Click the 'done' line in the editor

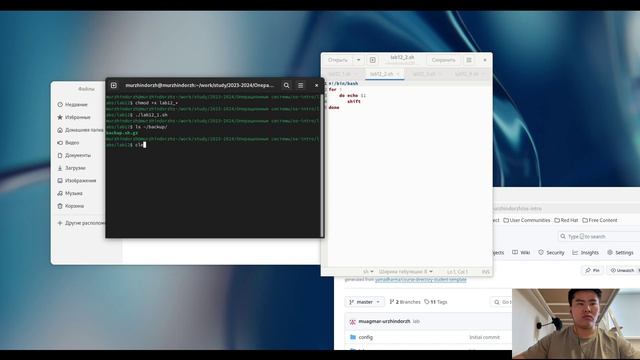tap(334, 107)
